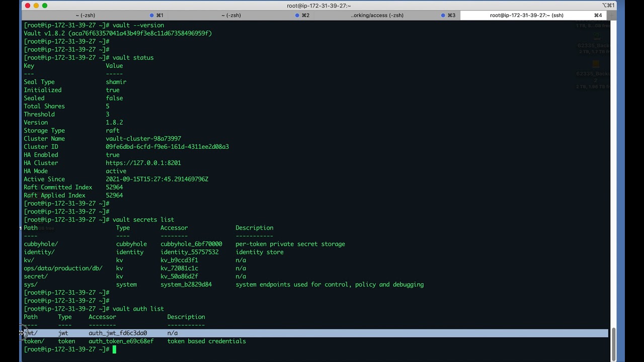Click the 'identity store' description
The image size is (644, 362).
coord(260,252)
